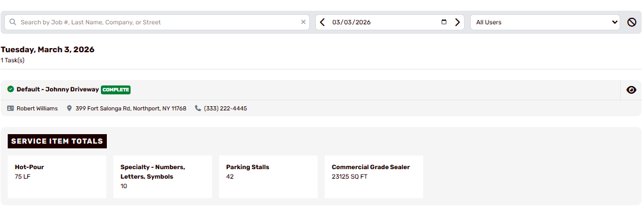Click phone number (333) 222-4445
The width and height of the screenshot is (644, 219).
click(226, 109)
